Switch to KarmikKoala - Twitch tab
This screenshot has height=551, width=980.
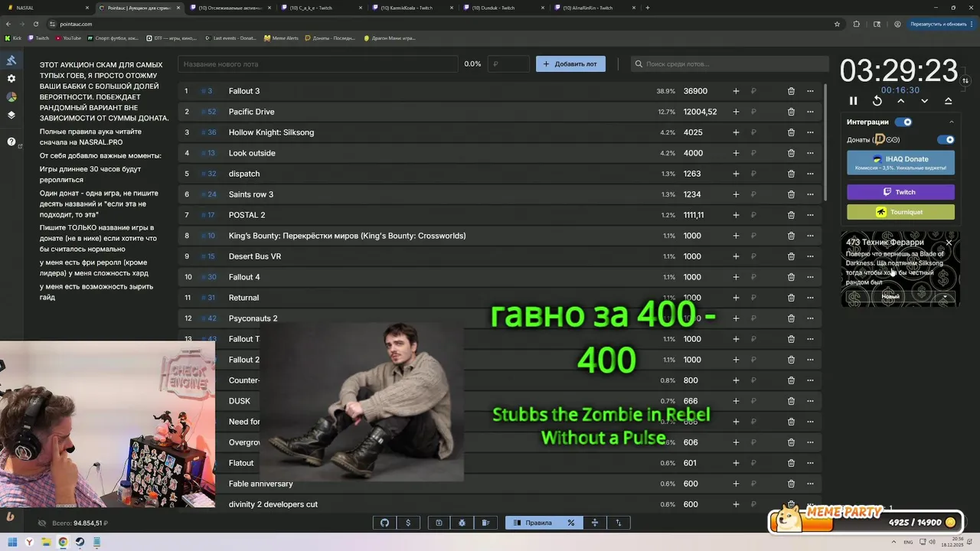tap(413, 8)
